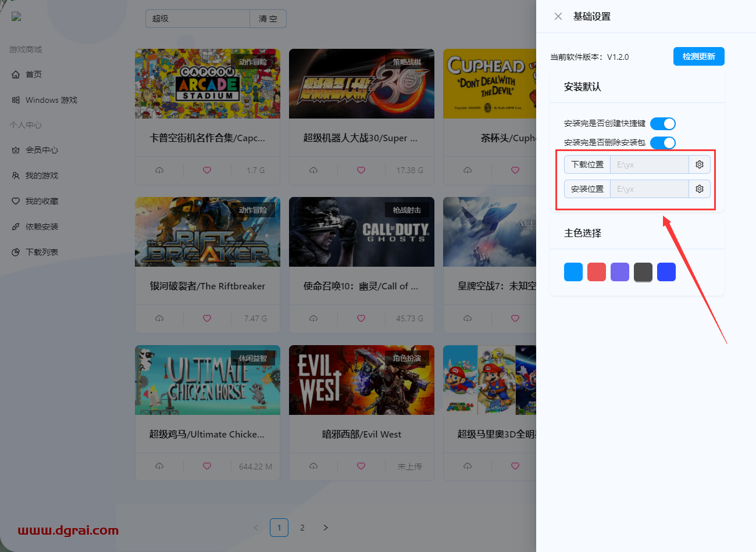
Task: Favorite heart on 使命召唤10 card
Action: [361, 318]
